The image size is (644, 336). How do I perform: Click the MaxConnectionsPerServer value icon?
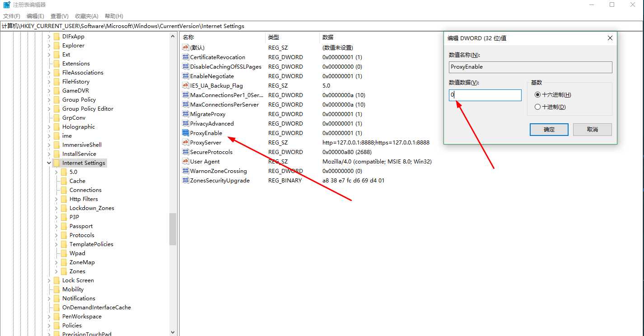185,104
